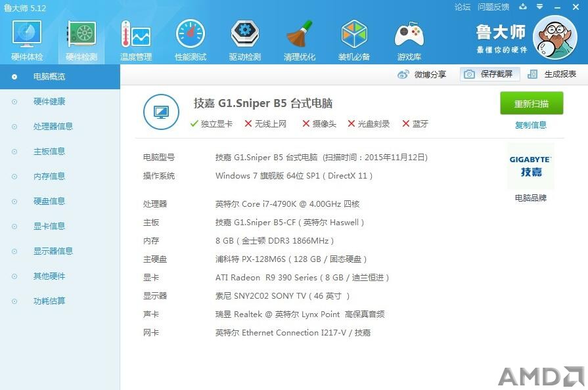The width and height of the screenshot is (588, 390).
Task: Click the Weibo share icon
Action: [x=403, y=74]
